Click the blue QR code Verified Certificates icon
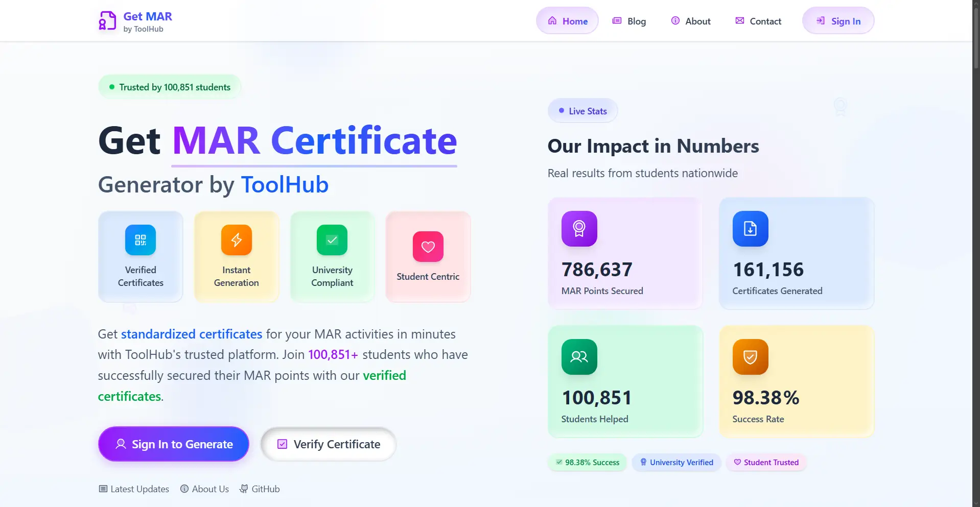Viewport: 980px width, 507px height. 141,240
